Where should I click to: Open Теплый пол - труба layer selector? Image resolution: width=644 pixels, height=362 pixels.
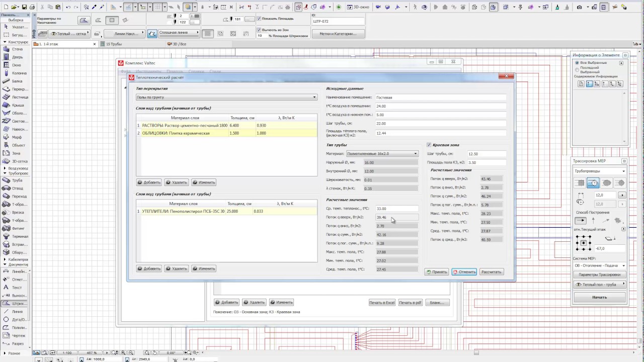click(x=600, y=285)
